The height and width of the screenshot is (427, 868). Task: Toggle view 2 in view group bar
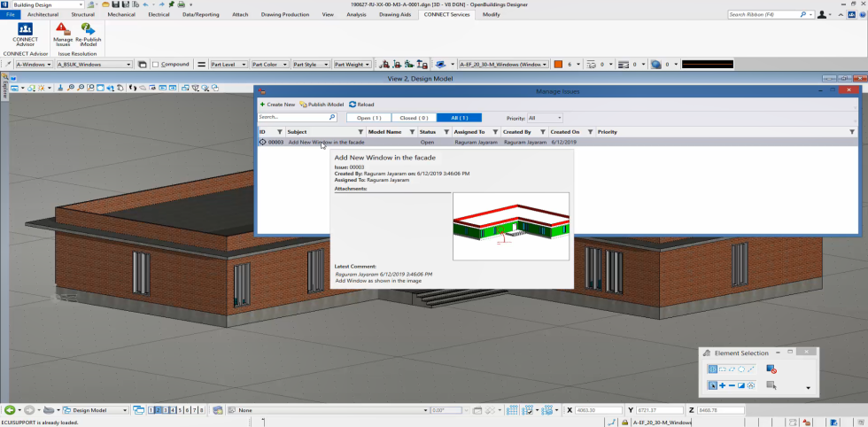pyautogui.click(x=159, y=410)
